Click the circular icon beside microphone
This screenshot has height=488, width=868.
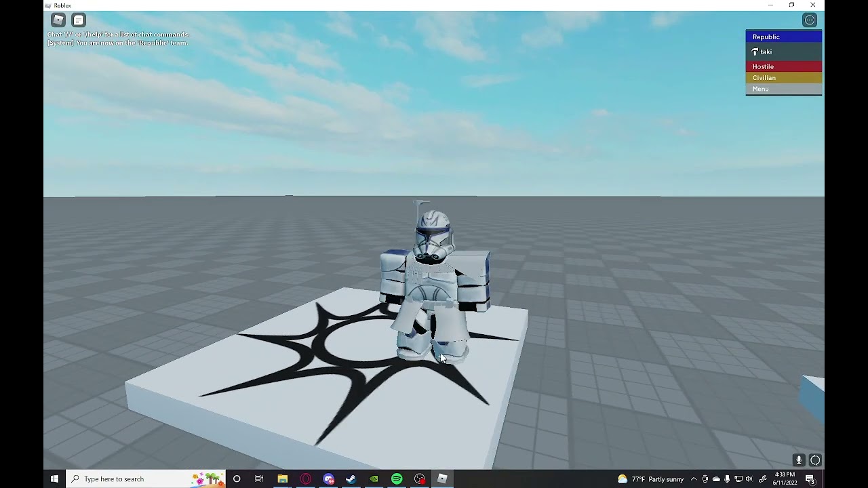[815, 460]
